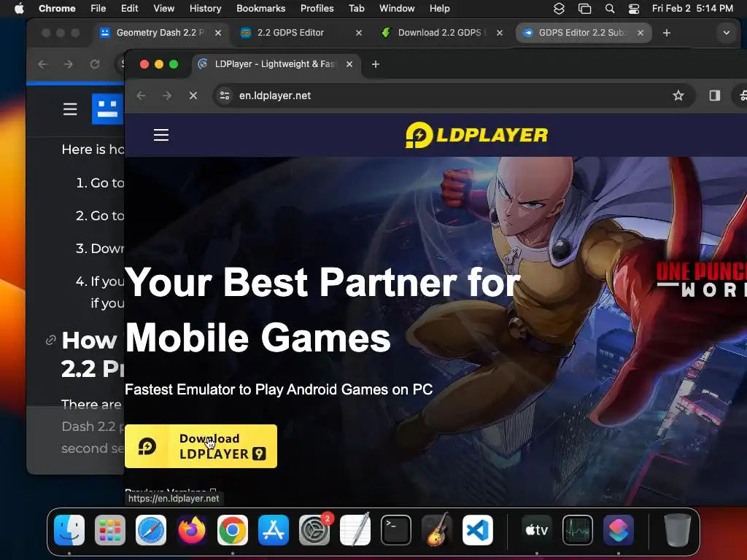Image resolution: width=747 pixels, height=560 pixels.
Task: Open the Chrome app menu
Action: (x=57, y=9)
